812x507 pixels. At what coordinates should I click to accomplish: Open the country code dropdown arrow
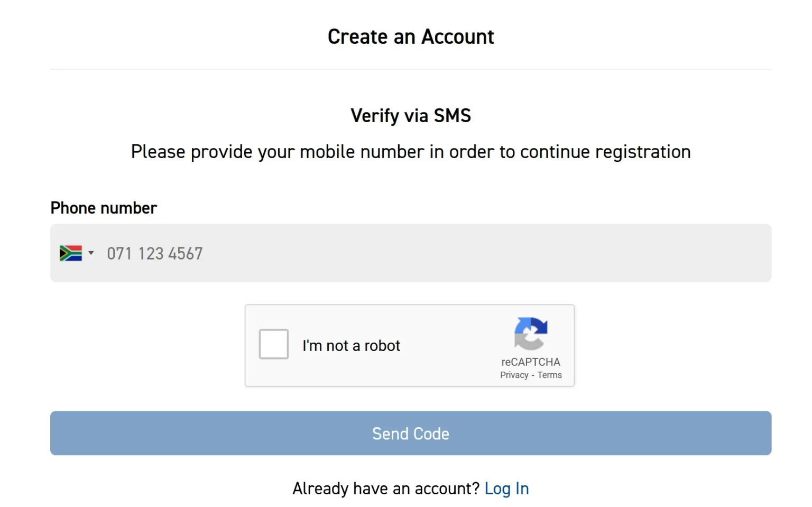(91, 253)
